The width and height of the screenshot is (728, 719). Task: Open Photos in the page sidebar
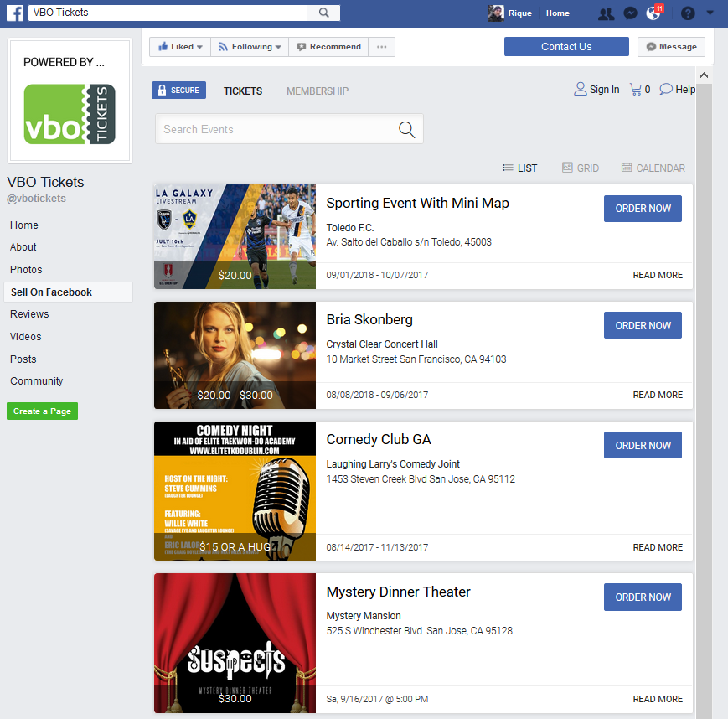click(x=26, y=269)
